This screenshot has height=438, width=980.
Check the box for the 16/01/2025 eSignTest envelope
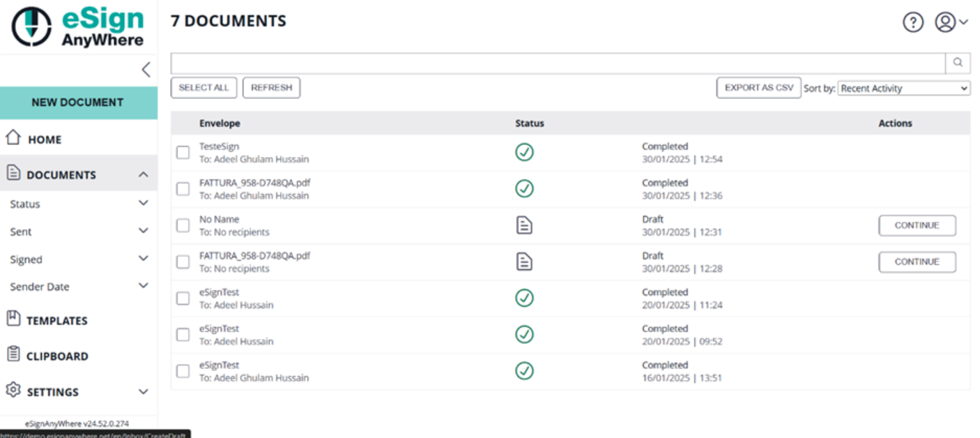click(x=183, y=371)
